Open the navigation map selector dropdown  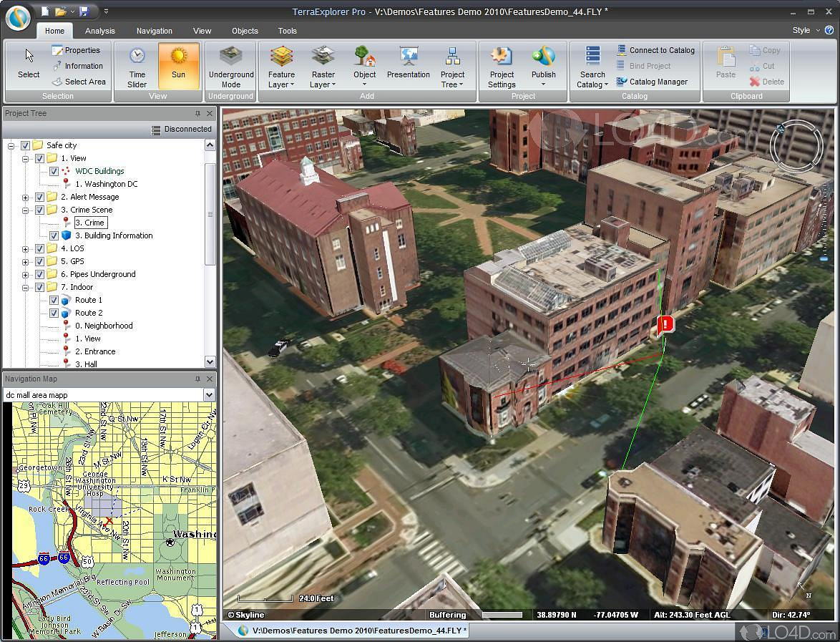point(208,394)
